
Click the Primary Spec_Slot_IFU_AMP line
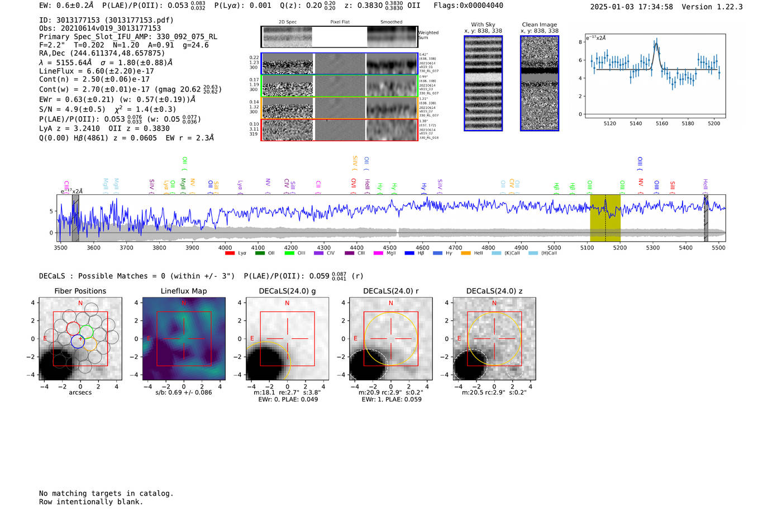click(x=128, y=37)
